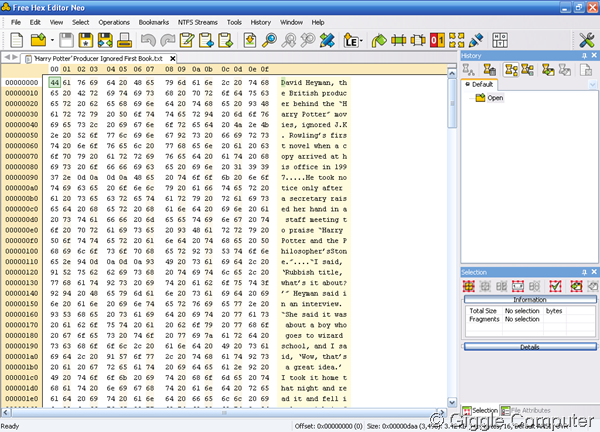
Task: Open the File menu
Action: (x=16, y=22)
